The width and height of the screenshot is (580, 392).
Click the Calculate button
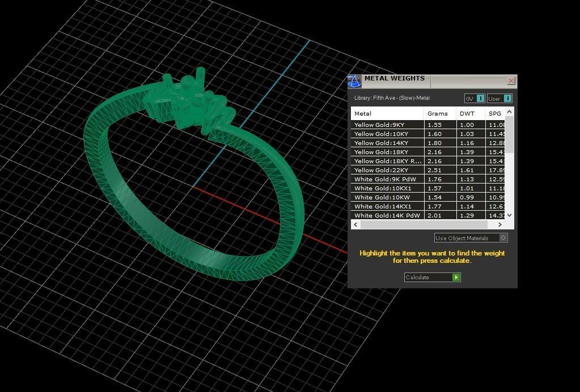432,277
